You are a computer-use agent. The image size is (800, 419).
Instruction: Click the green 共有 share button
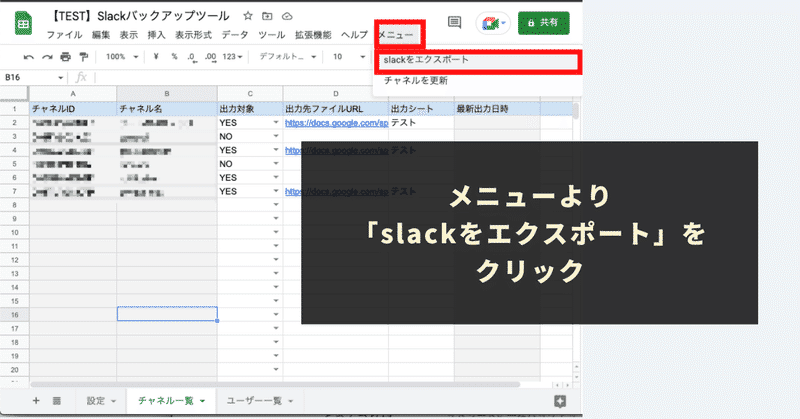point(543,23)
